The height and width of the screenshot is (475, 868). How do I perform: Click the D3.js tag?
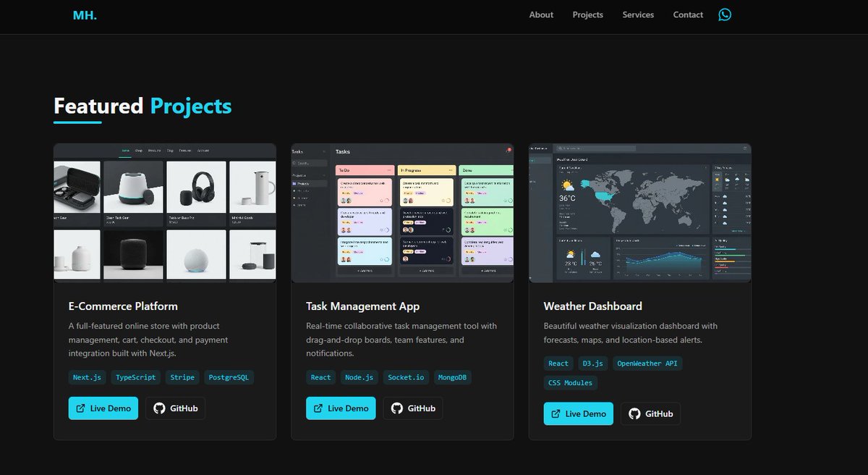click(x=593, y=363)
